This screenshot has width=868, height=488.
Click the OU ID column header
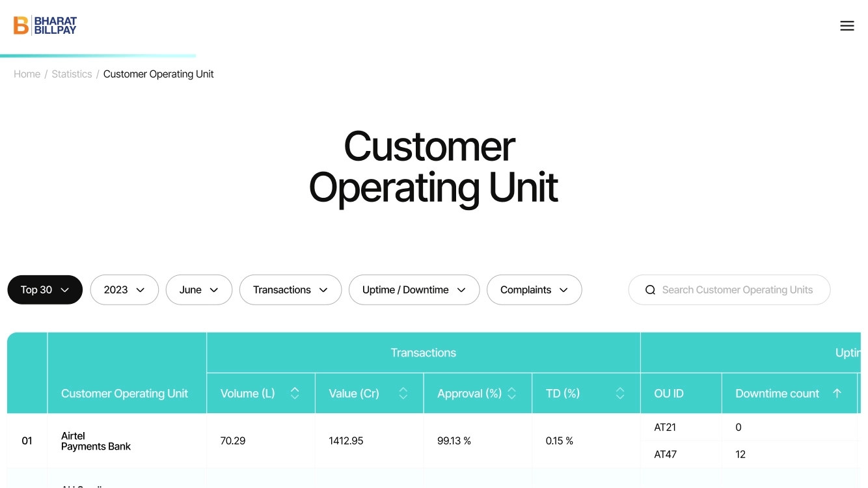tap(668, 393)
